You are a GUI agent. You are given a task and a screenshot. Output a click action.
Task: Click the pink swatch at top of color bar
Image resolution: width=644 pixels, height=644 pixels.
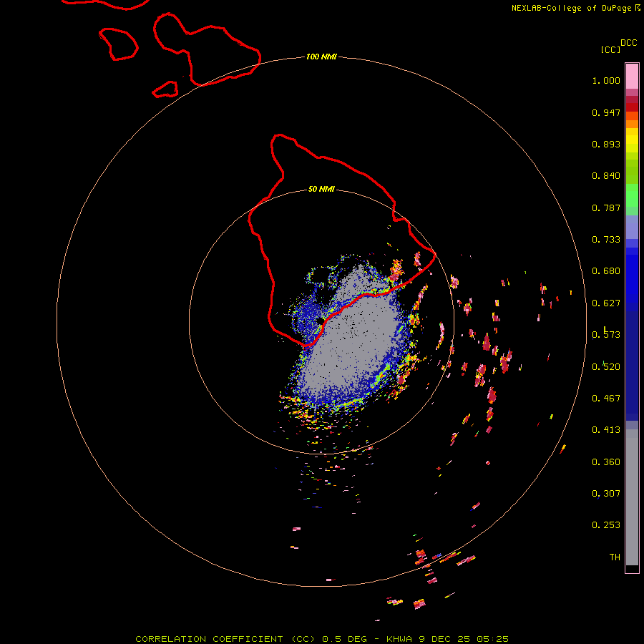point(632,76)
